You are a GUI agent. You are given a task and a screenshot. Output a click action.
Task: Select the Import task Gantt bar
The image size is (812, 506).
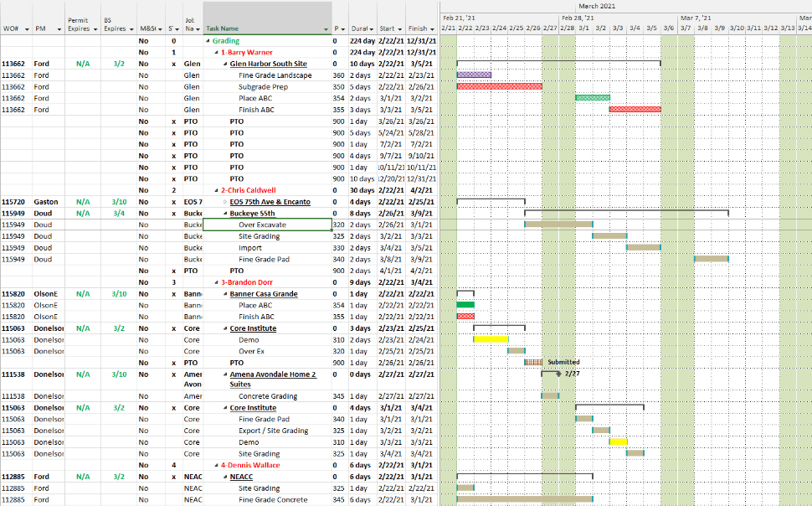pyautogui.click(x=643, y=247)
